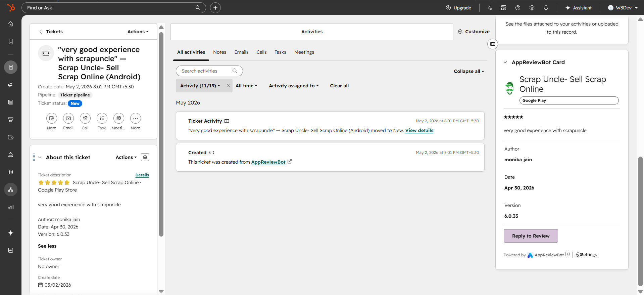Collapse the About this ticket section
The height and width of the screenshot is (295, 644).
tap(40, 157)
